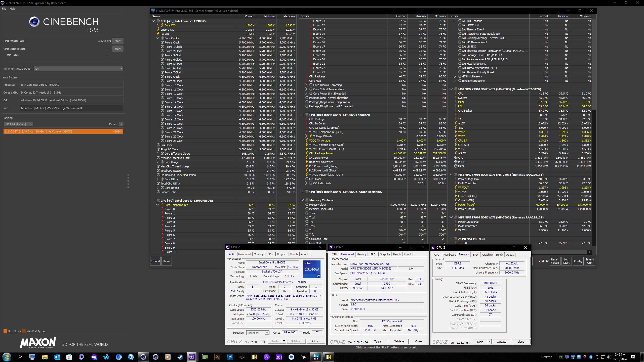Click the taskbar clock 7:46 PM
644x362 pixels.
click(620, 355)
